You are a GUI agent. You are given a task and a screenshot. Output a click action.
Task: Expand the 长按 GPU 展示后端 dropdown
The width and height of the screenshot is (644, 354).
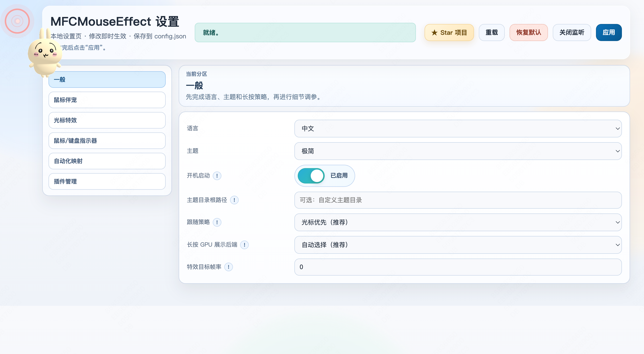(458, 245)
